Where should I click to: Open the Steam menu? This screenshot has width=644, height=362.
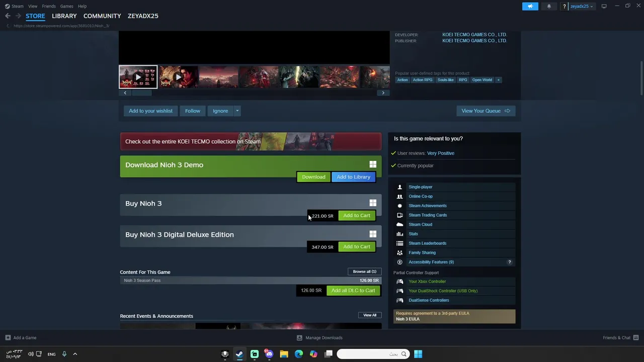click(18, 6)
